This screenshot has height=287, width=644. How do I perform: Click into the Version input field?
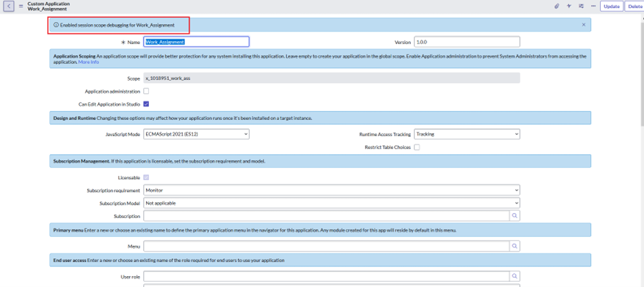click(466, 42)
